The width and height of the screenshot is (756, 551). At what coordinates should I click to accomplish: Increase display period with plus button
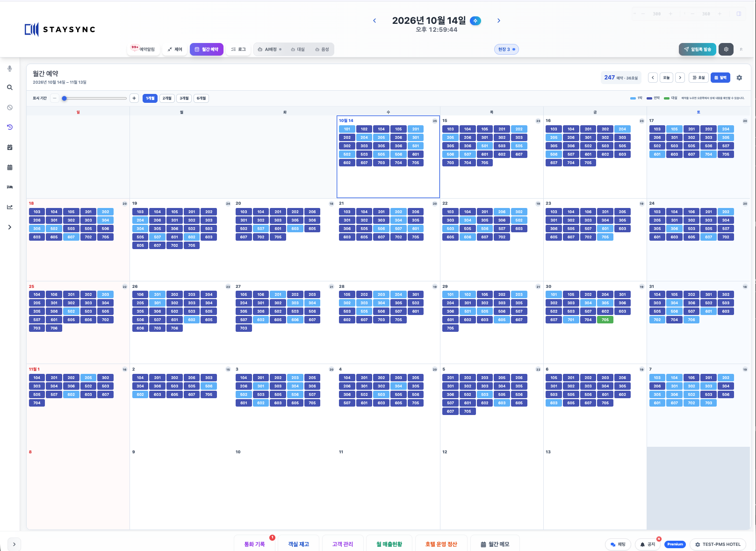tap(134, 98)
